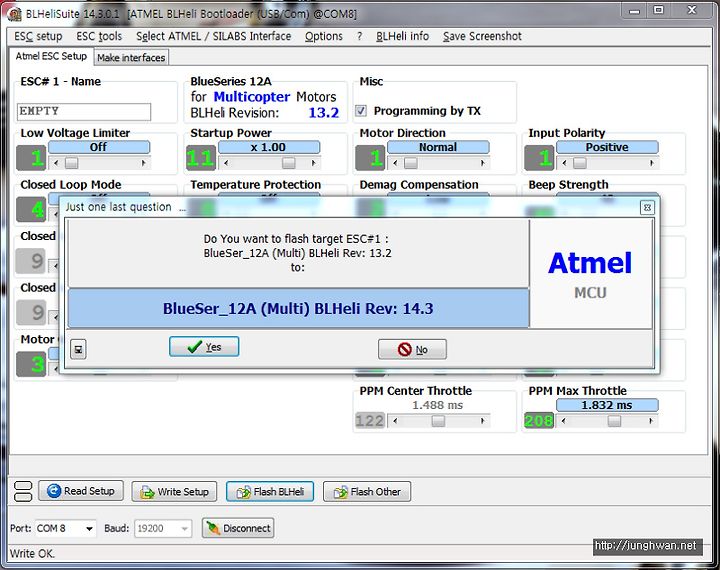
Task: Click Low Voltage Limiter right arrow
Action: click(x=143, y=163)
